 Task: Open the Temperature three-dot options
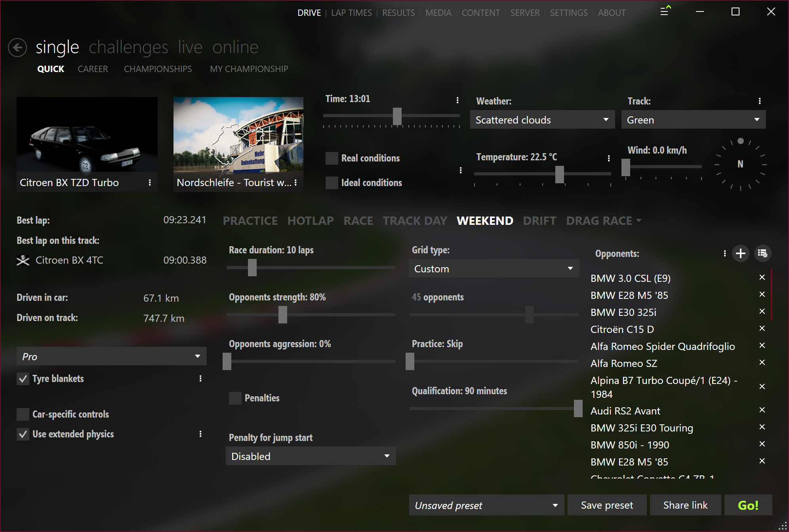point(609,158)
